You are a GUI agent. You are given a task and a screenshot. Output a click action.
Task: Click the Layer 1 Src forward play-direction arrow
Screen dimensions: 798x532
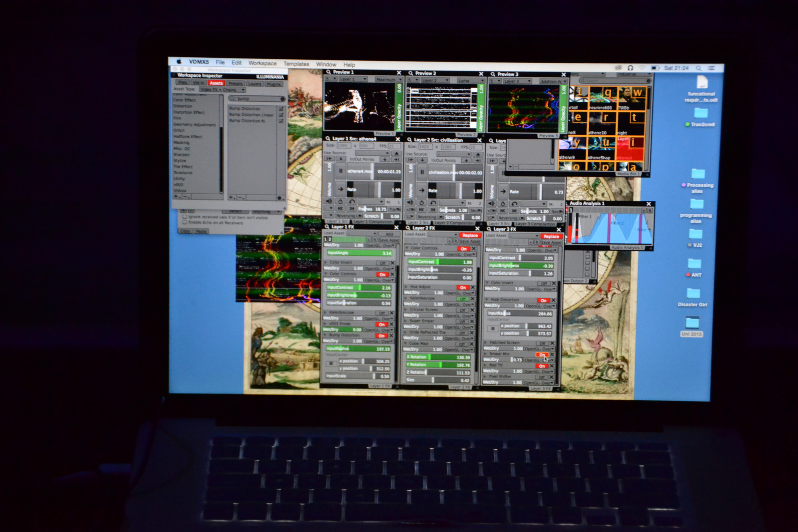coord(341,189)
